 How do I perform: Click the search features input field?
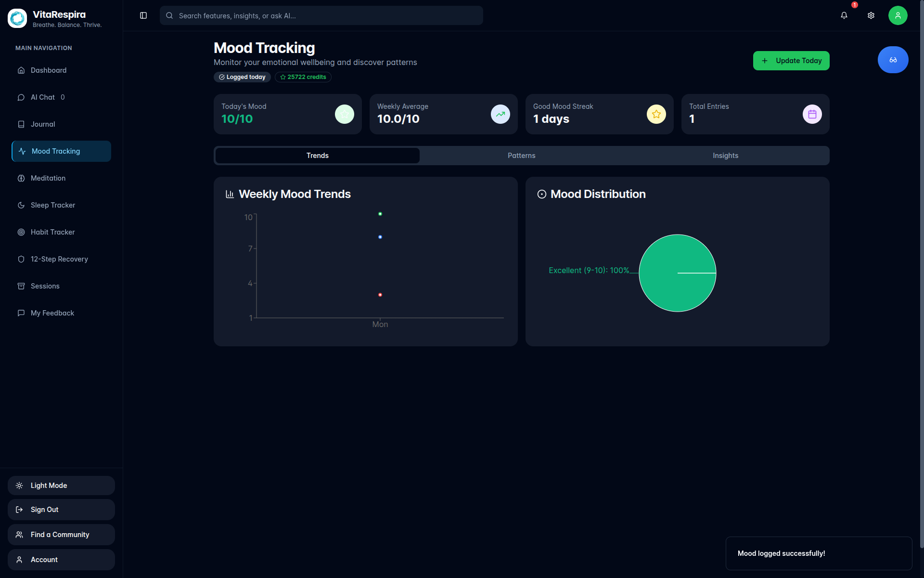321,16
